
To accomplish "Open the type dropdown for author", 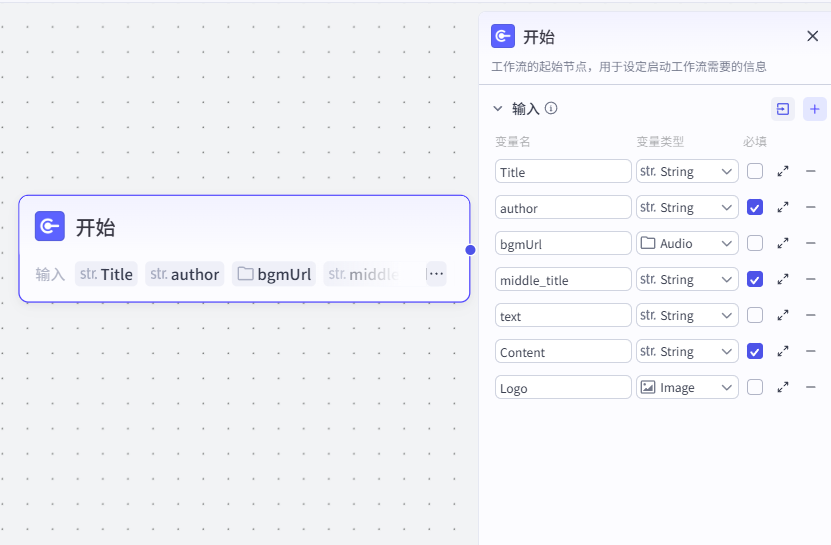I will (687, 207).
